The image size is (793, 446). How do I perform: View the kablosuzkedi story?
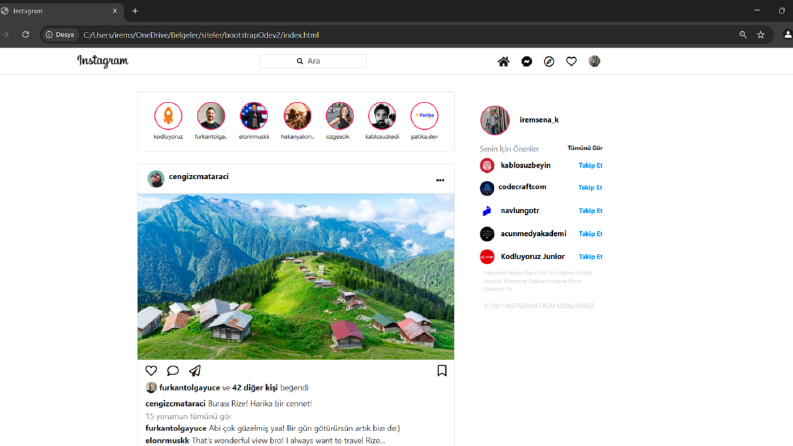382,116
